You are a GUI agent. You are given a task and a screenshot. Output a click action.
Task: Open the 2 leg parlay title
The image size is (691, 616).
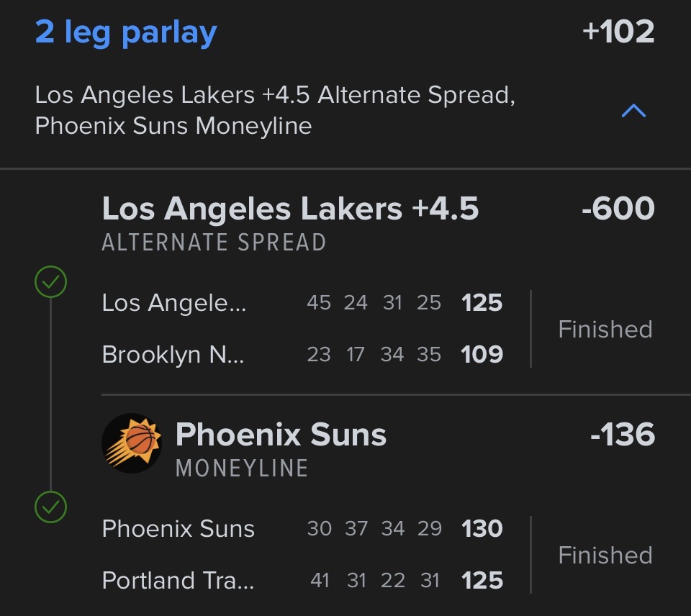coord(126,33)
